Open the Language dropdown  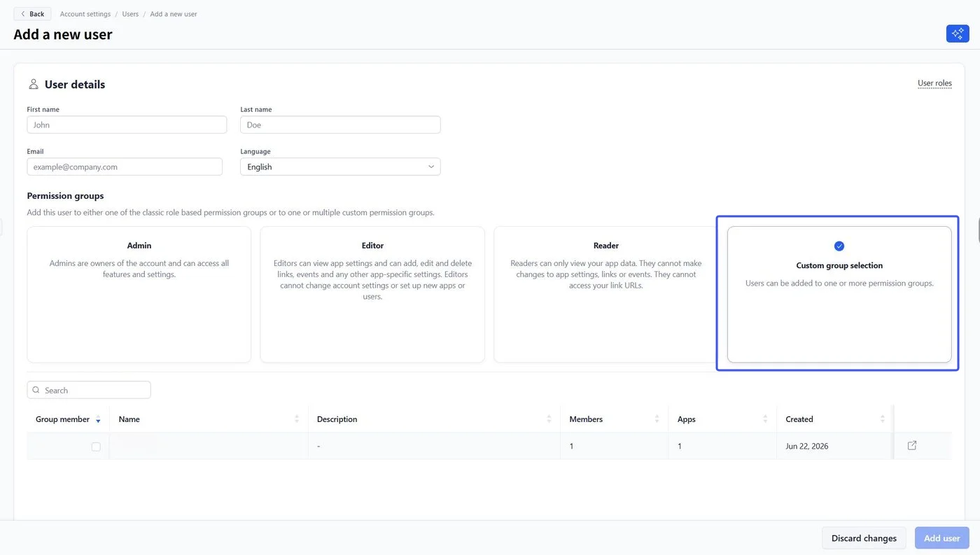click(340, 167)
